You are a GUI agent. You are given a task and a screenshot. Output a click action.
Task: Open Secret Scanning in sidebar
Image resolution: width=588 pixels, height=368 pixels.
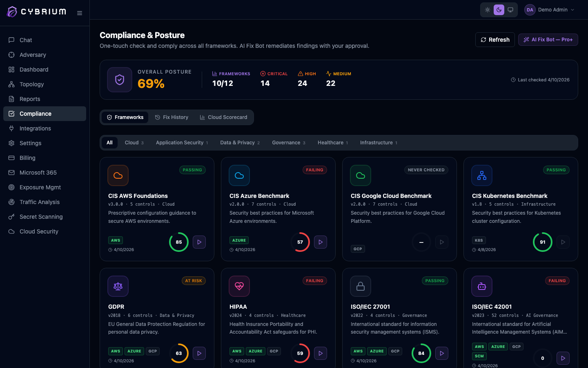(45, 217)
